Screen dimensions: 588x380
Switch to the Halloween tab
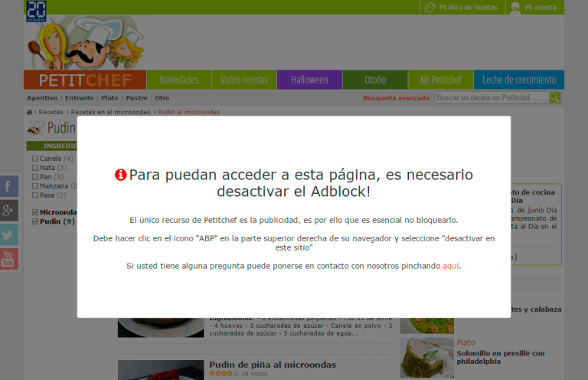click(309, 80)
